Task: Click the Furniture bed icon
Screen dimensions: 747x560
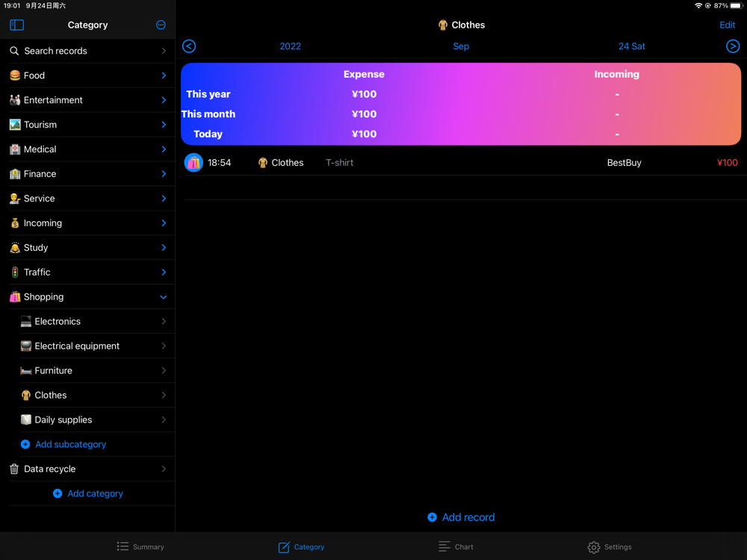Action: coord(25,370)
